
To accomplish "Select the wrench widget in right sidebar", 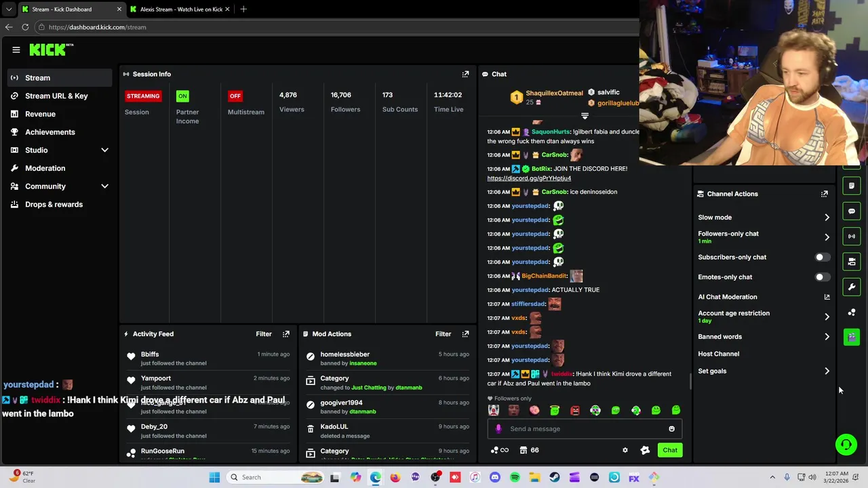I will (852, 287).
